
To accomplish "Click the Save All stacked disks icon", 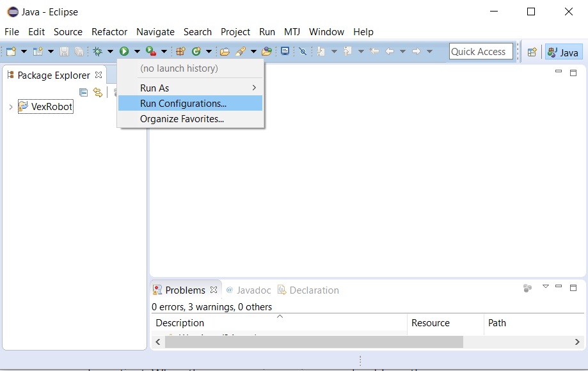I will pos(79,51).
